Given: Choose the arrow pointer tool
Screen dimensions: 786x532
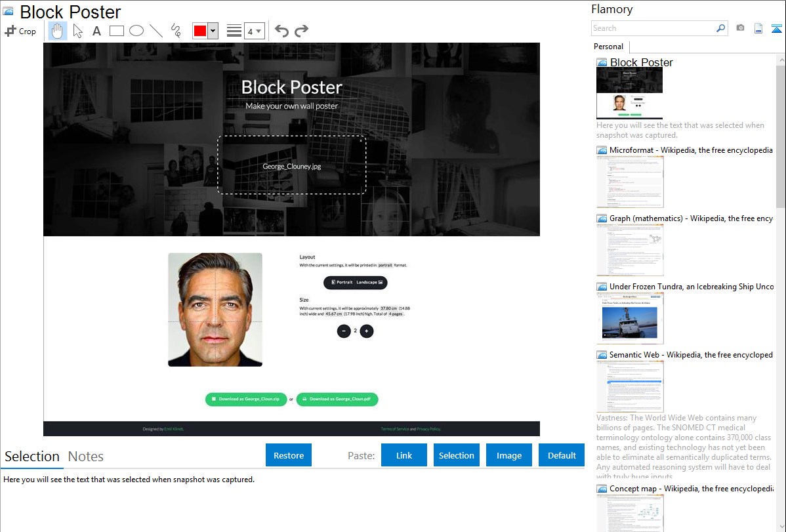Looking at the screenshot, I should point(77,31).
